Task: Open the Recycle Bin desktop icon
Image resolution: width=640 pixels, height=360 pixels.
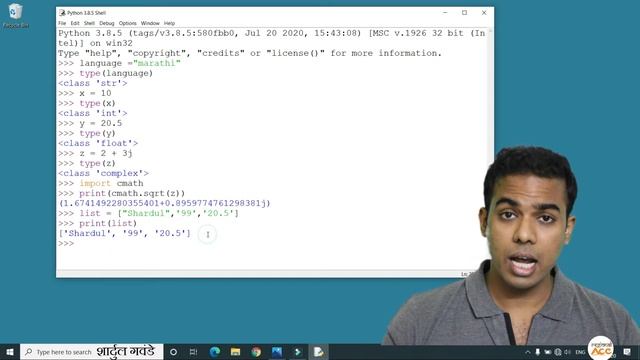Action: point(16,16)
